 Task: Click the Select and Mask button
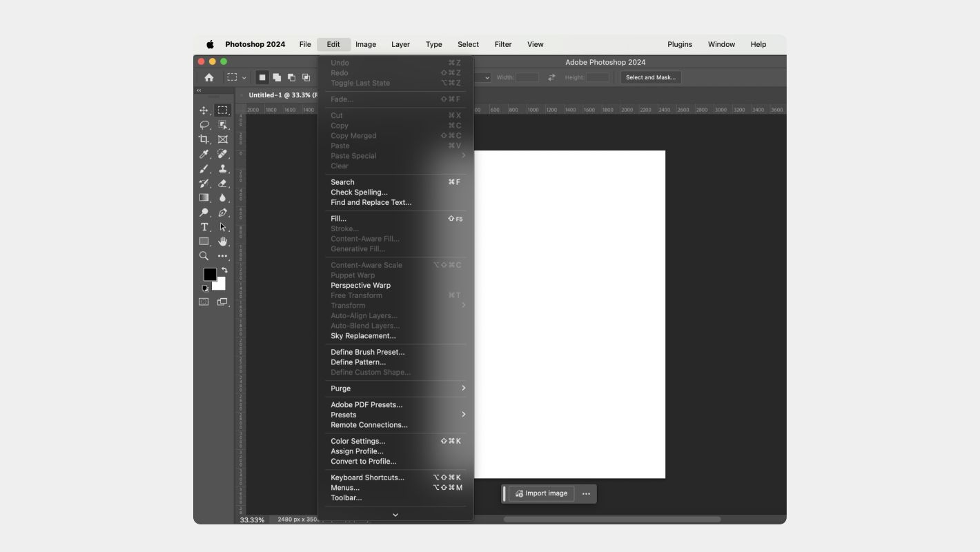pyautogui.click(x=650, y=77)
